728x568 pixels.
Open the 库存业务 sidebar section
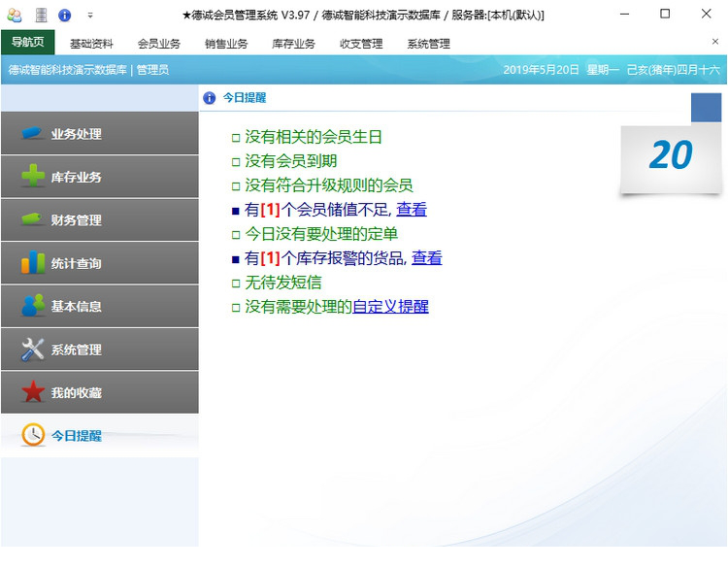[x=100, y=177]
